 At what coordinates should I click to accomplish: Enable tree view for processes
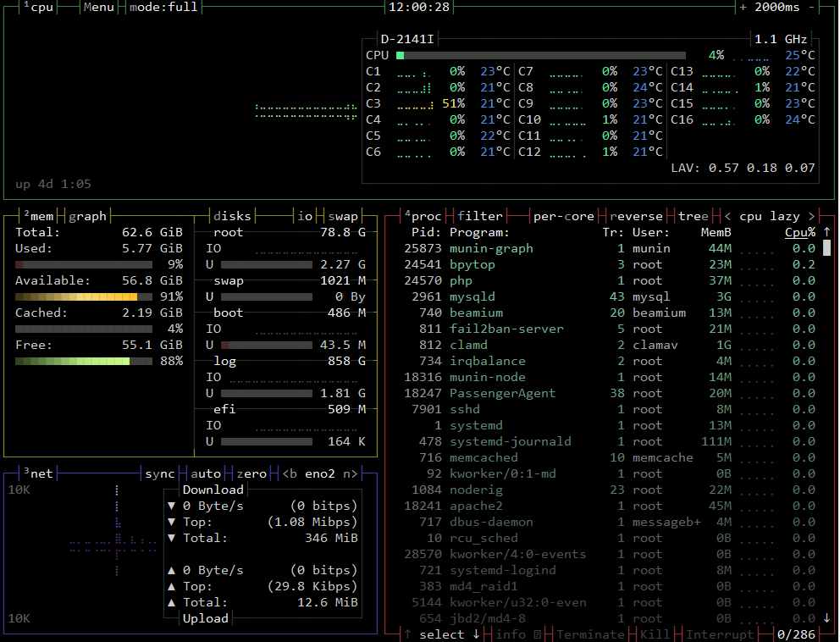[x=693, y=216]
